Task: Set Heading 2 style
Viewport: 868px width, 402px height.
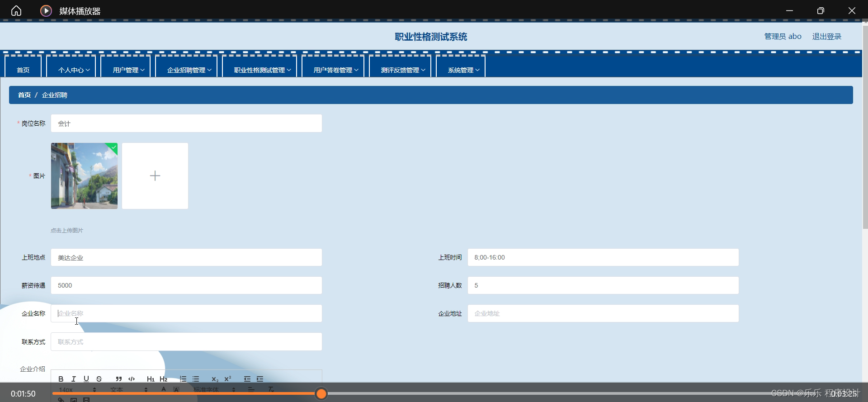Action: point(163,379)
